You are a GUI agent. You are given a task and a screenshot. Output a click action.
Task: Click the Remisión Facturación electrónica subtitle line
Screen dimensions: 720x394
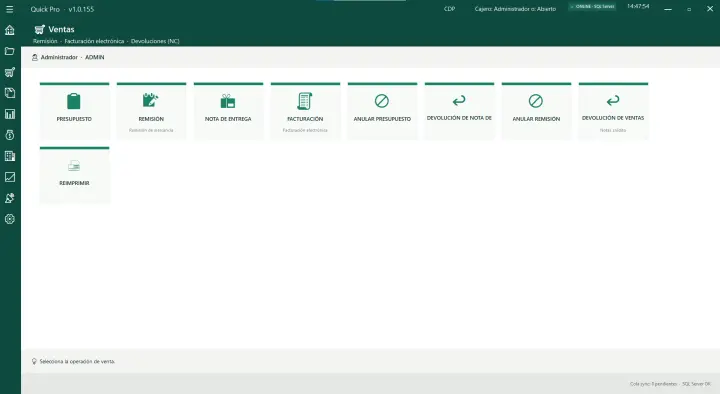(x=106, y=41)
